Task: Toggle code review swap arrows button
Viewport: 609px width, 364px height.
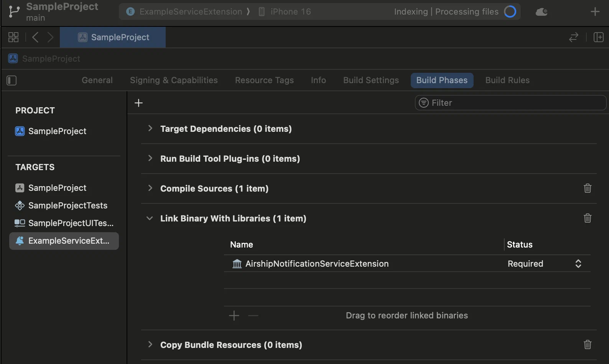Action: 573,37
